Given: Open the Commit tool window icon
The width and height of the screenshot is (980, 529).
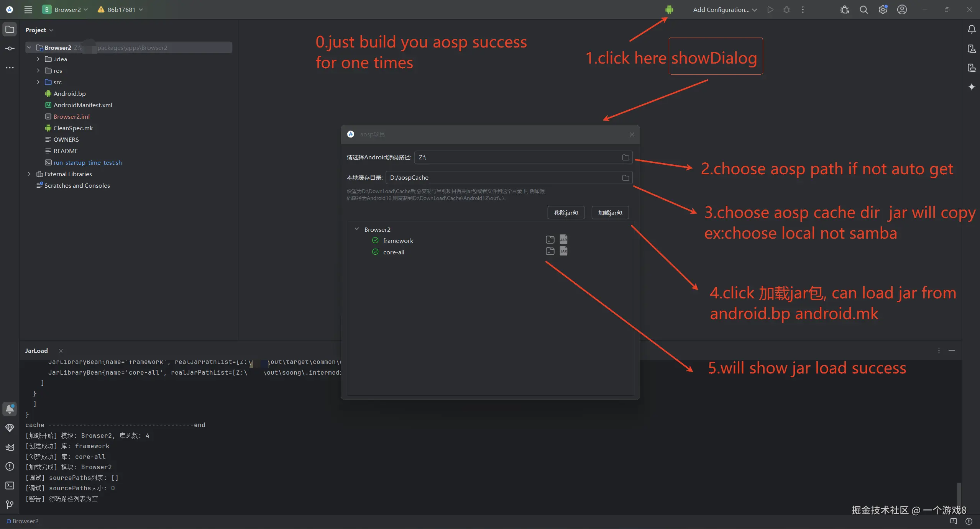Looking at the screenshot, I should [10, 49].
